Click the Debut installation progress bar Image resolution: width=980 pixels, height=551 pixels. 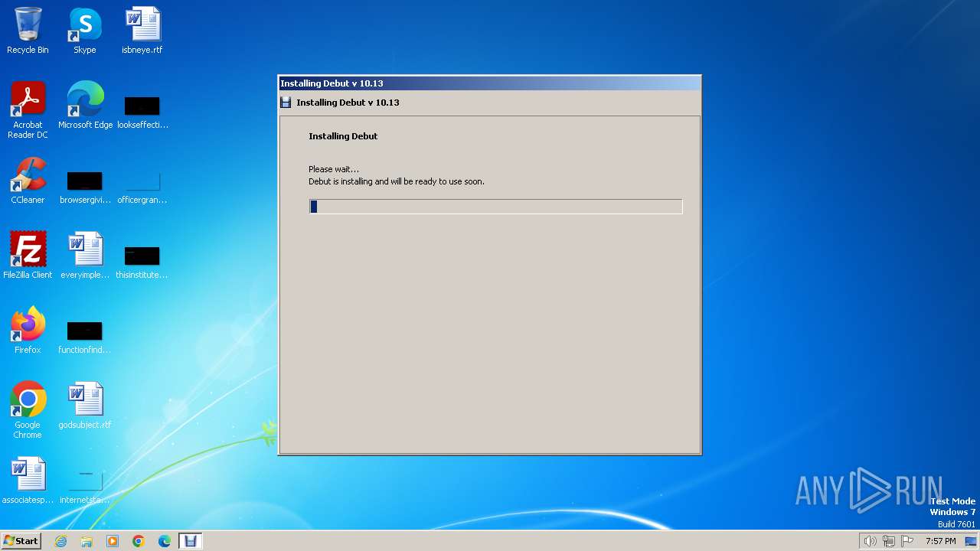click(x=495, y=206)
